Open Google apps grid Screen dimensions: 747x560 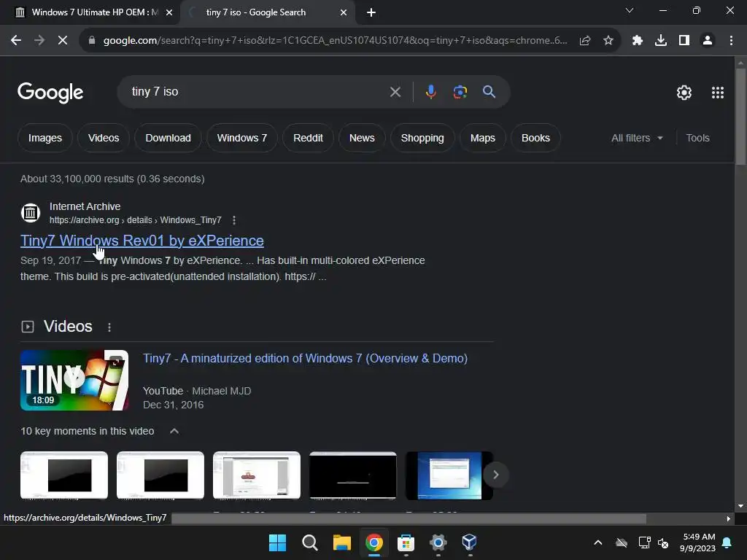click(718, 93)
